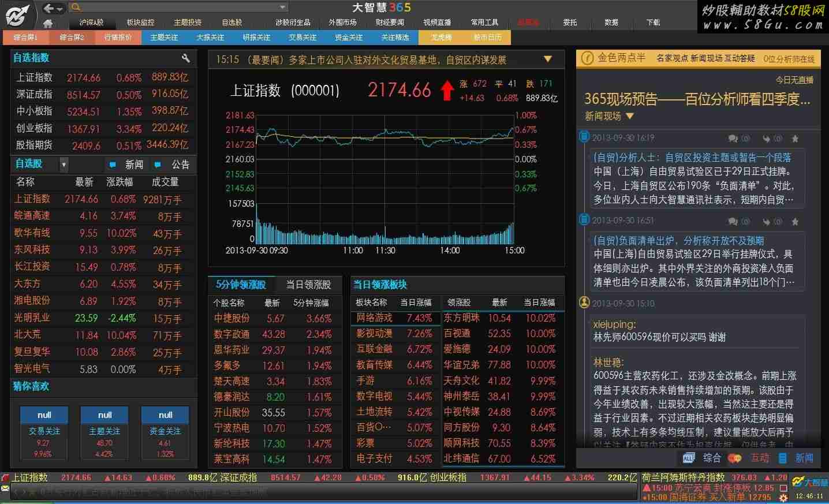Open the 龙虎榜 tab
Image resolution: width=829 pixels, height=504 pixels.
pyautogui.click(x=441, y=38)
